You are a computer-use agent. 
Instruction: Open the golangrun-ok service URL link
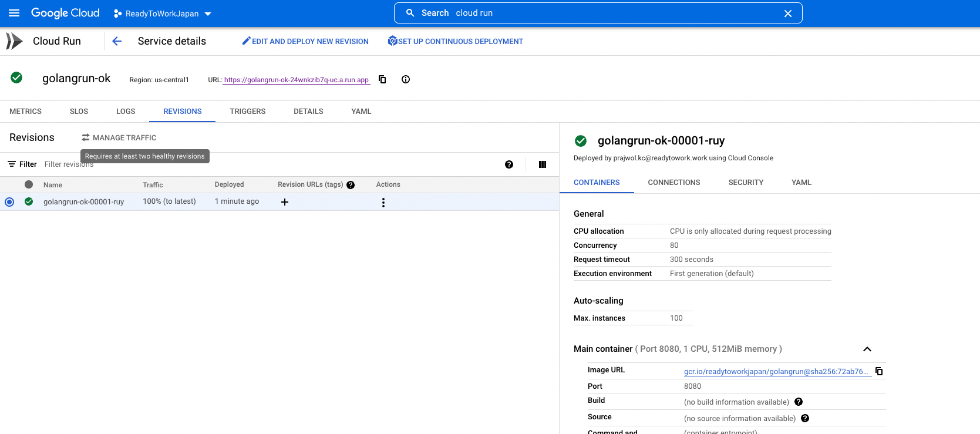click(x=297, y=80)
